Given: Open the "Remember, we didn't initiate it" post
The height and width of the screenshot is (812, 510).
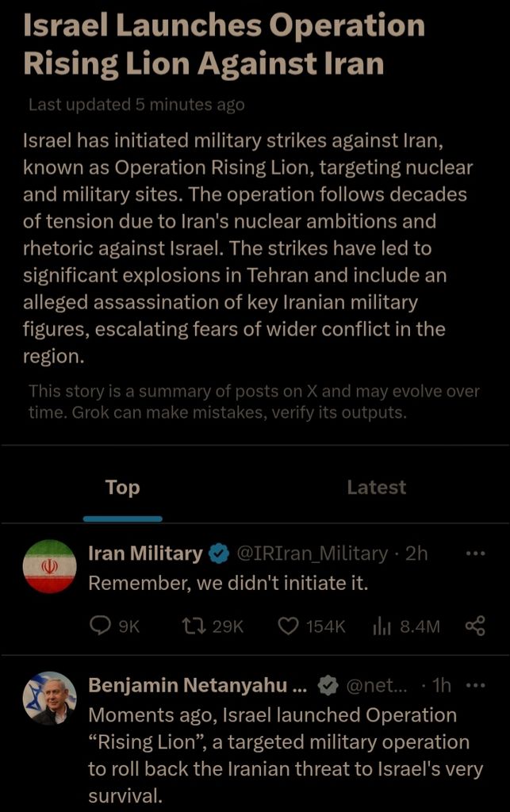Looking at the screenshot, I should pos(229,584).
